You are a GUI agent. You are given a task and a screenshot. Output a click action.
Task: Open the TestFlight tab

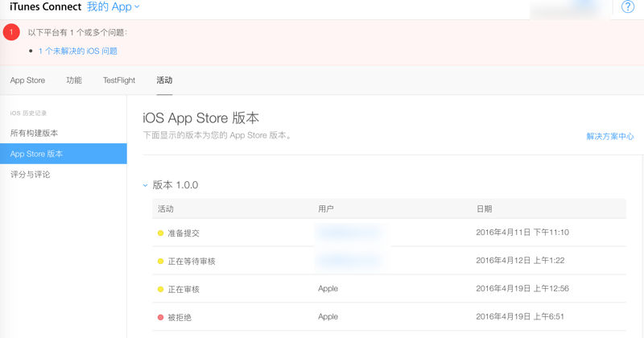[x=119, y=80]
